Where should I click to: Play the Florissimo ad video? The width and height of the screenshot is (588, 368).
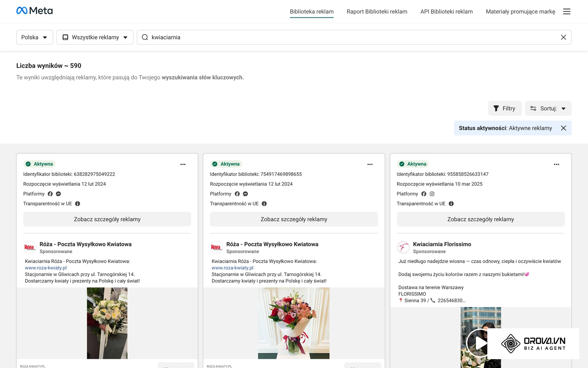[479, 343]
